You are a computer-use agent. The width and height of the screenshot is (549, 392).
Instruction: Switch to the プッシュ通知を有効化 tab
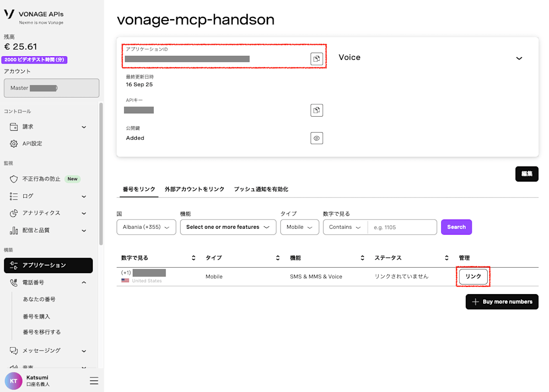click(x=261, y=189)
